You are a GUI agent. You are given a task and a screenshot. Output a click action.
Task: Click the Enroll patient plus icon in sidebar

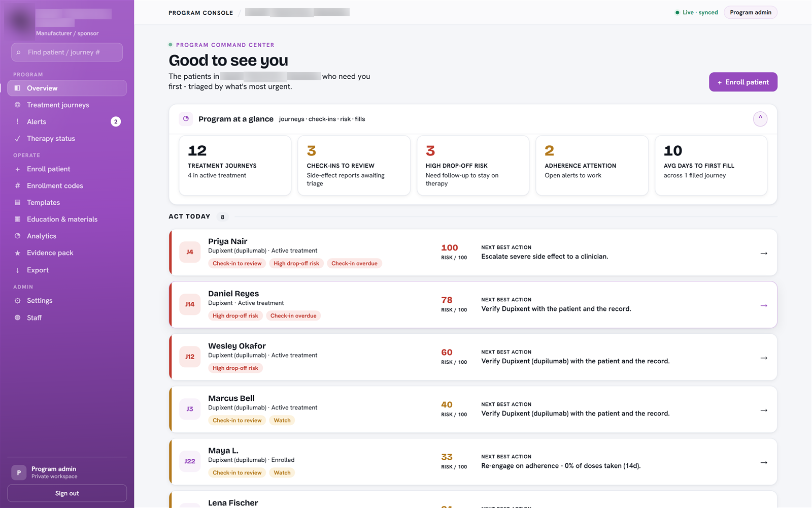17,169
